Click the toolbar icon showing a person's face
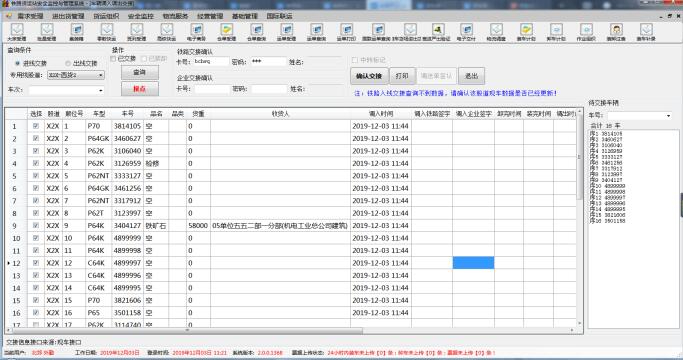683x360 pixels. (x=616, y=32)
